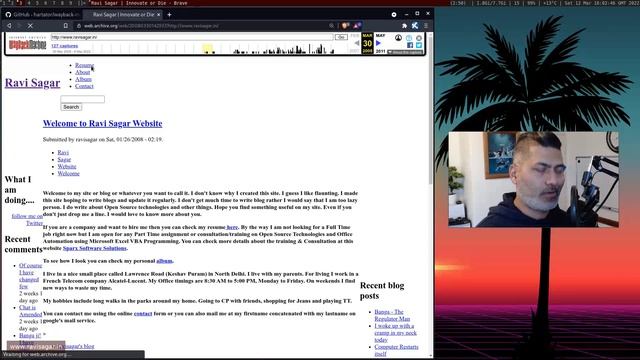Open a new browser tab
The width and height of the screenshot is (640, 360).
pyautogui.click(x=169, y=15)
